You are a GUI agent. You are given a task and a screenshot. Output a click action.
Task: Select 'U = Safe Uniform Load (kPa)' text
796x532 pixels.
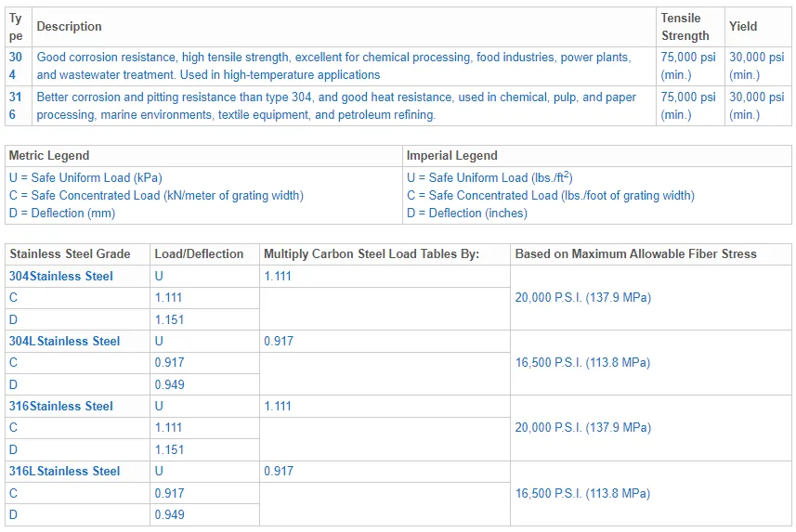point(85,177)
